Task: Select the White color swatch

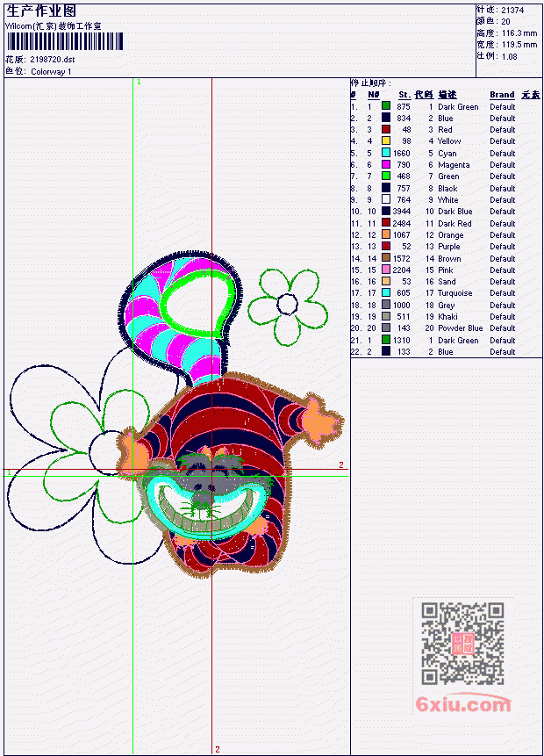Action: [x=386, y=199]
